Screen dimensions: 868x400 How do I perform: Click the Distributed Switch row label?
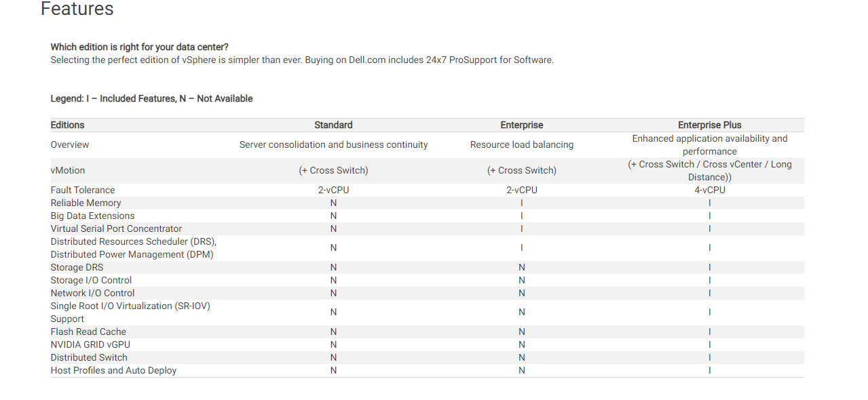(89, 357)
